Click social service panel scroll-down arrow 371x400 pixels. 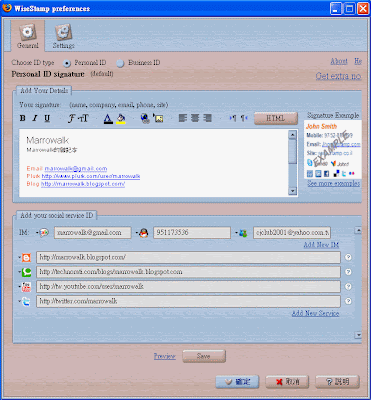358,335
